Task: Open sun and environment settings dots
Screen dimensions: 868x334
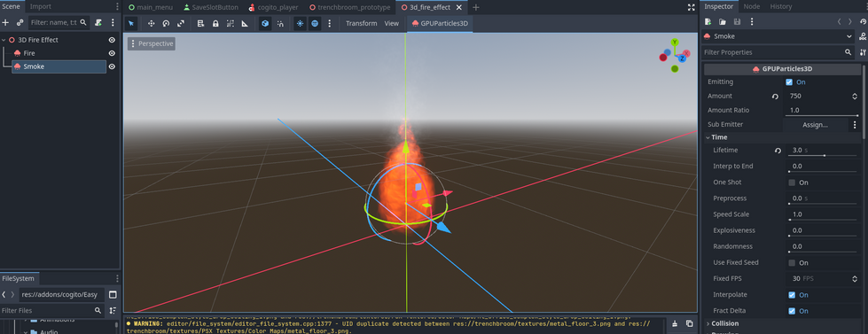Action: coord(329,24)
